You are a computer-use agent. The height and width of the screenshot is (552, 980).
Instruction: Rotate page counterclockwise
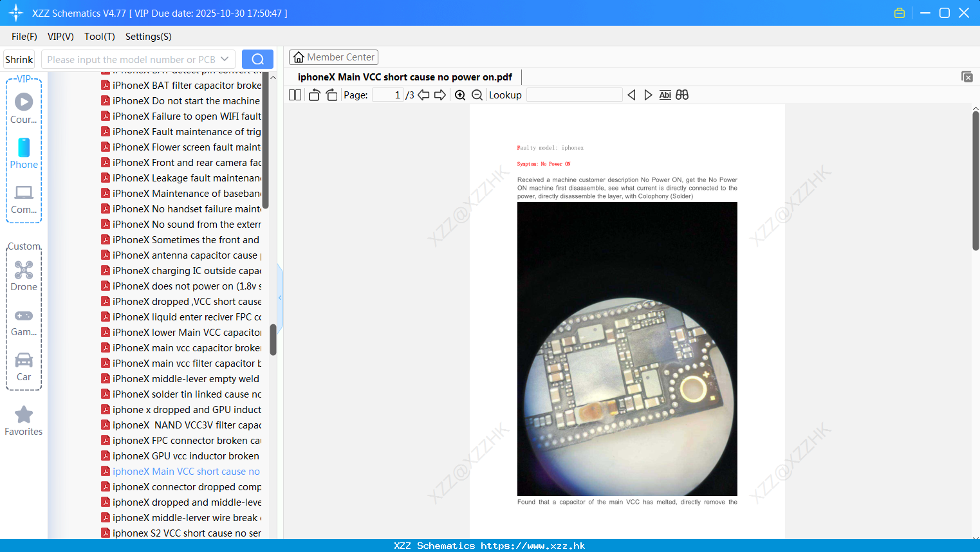314,95
